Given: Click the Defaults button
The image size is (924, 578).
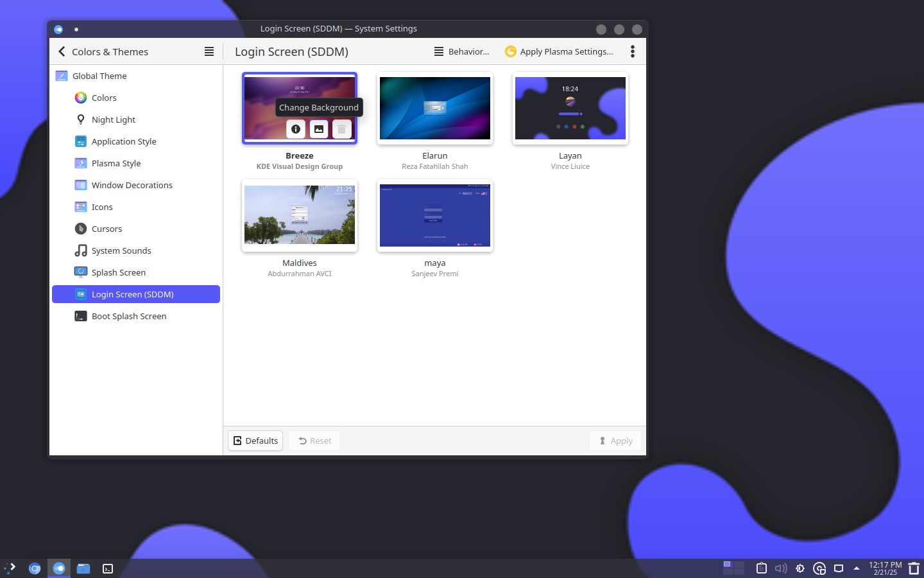Looking at the screenshot, I should tap(255, 441).
